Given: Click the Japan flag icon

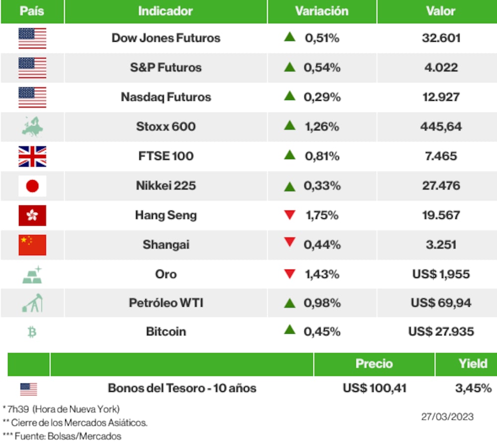Looking at the screenshot, I should [32, 186].
